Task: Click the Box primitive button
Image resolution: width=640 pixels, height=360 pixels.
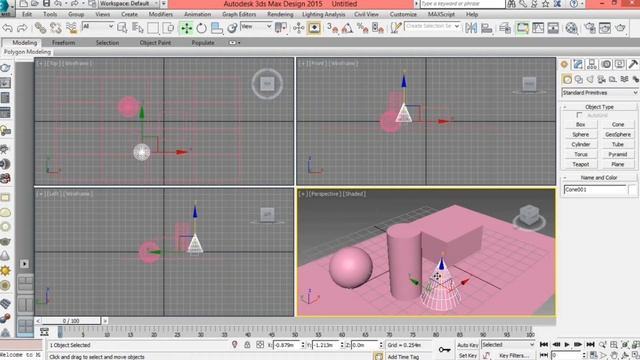Action: tap(580, 124)
